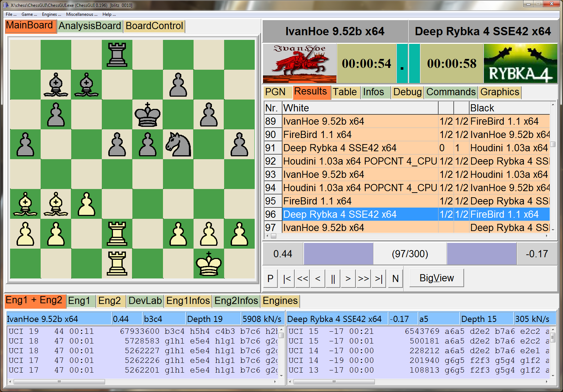
Task: Open the BigView display
Action: click(x=436, y=278)
